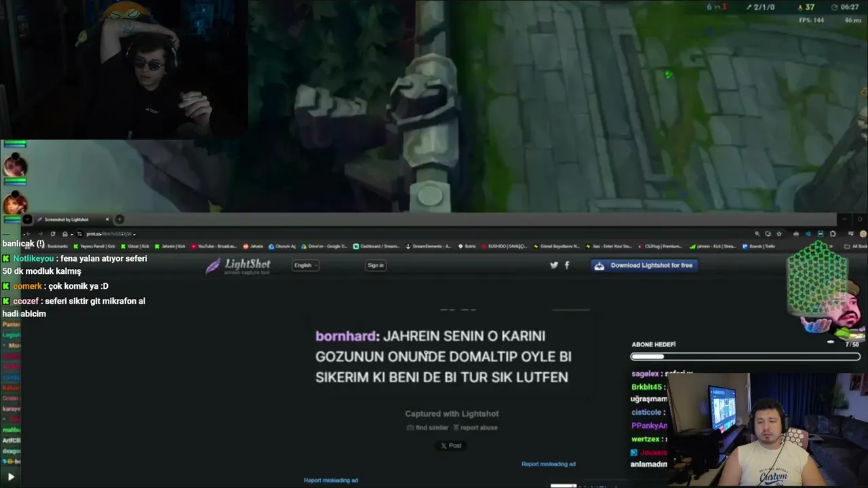Open the English language dropdown
This screenshot has height=488, width=868.
306,265
